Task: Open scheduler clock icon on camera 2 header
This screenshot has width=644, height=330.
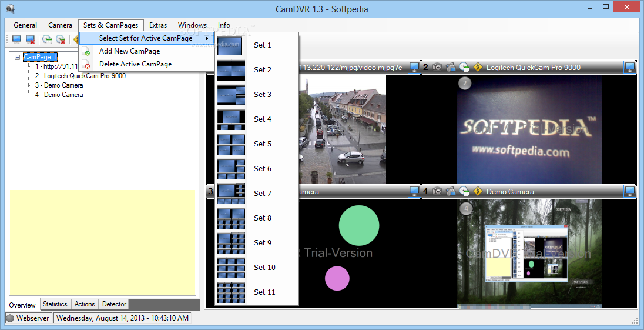Action: click(464, 67)
